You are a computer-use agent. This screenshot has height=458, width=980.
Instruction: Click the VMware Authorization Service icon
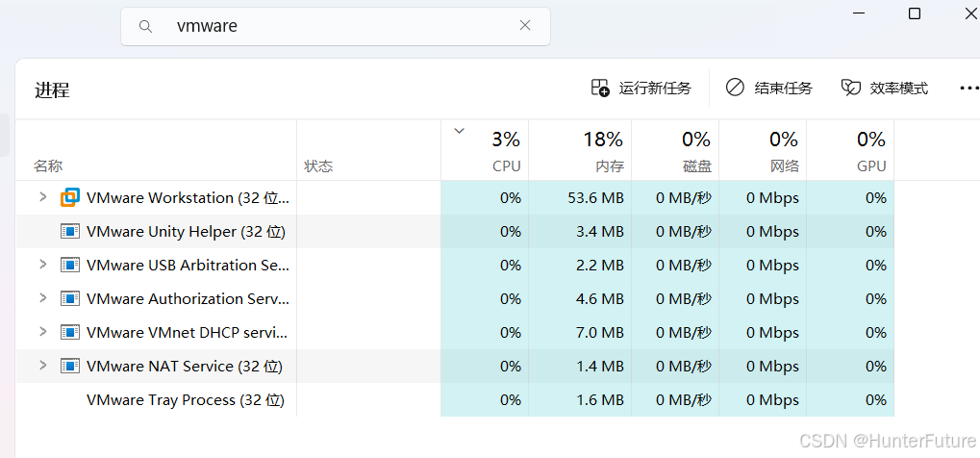click(70, 298)
